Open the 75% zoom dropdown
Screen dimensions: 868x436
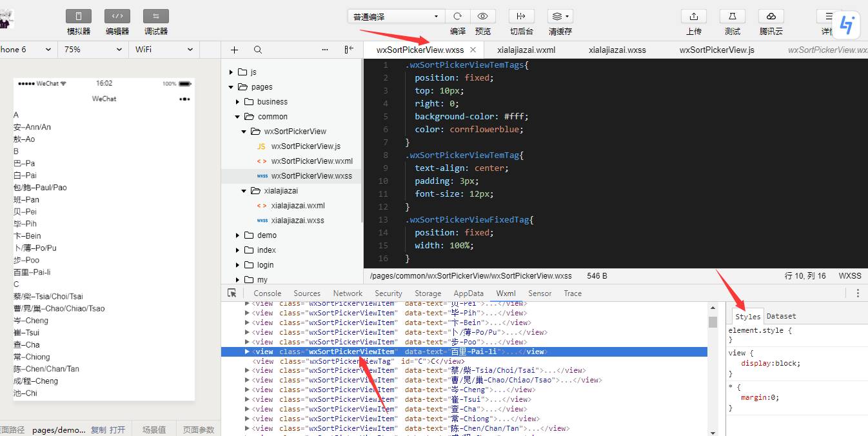tap(93, 50)
